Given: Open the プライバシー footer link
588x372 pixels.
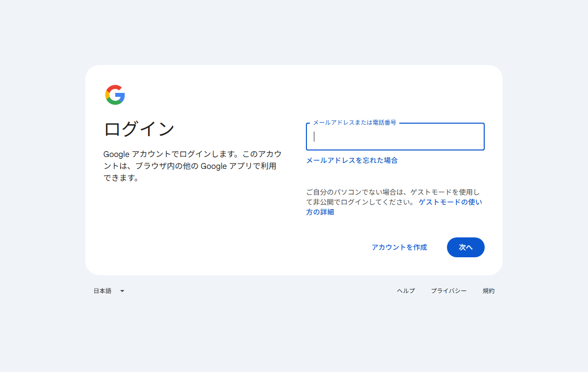Looking at the screenshot, I should 448,291.
